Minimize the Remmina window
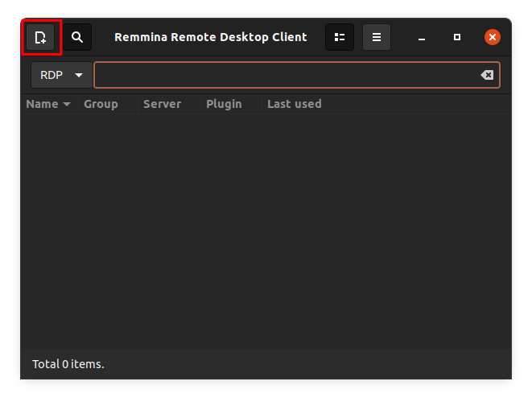 click(x=422, y=37)
